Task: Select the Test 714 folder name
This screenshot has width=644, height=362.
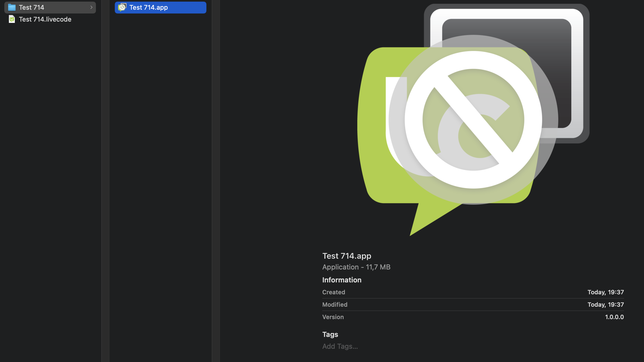Action: tap(32, 7)
